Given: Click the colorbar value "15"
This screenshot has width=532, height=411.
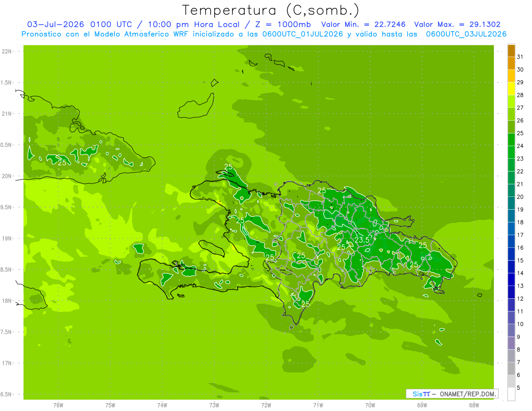Looking at the screenshot, I should point(520,261).
